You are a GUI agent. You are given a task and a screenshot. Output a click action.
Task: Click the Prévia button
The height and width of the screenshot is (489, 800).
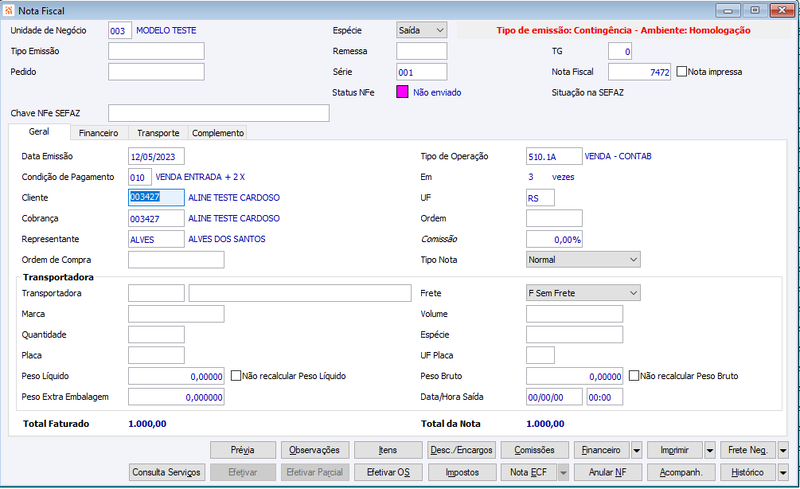point(243,450)
